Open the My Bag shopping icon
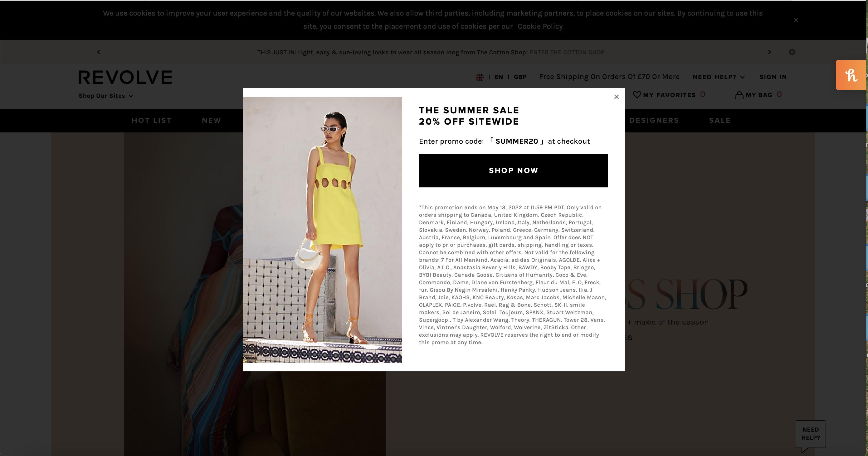Screen dimensions: 868x456 pos(739,95)
